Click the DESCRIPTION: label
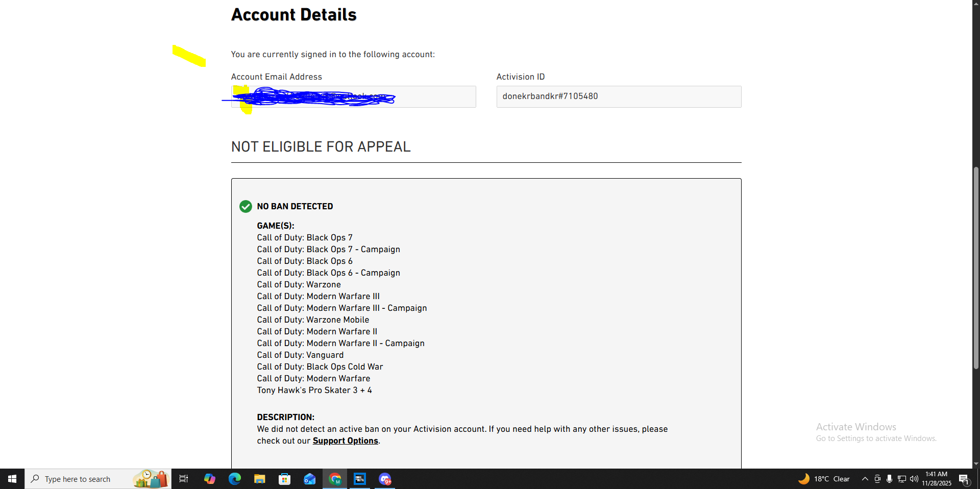 tap(286, 417)
